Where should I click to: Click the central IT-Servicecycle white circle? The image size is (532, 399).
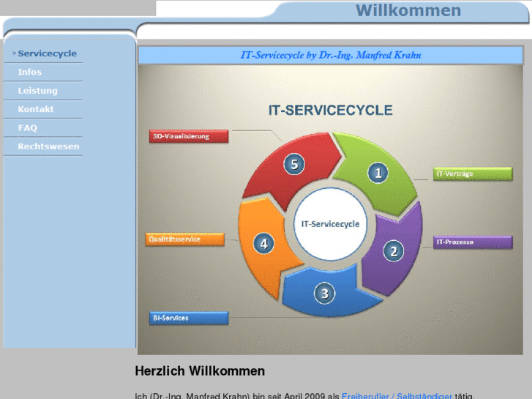coord(330,224)
